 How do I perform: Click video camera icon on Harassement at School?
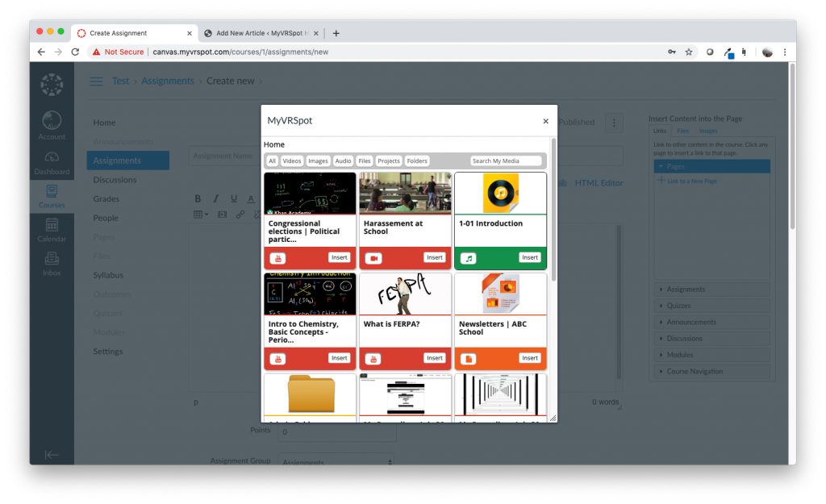click(x=373, y=258)
